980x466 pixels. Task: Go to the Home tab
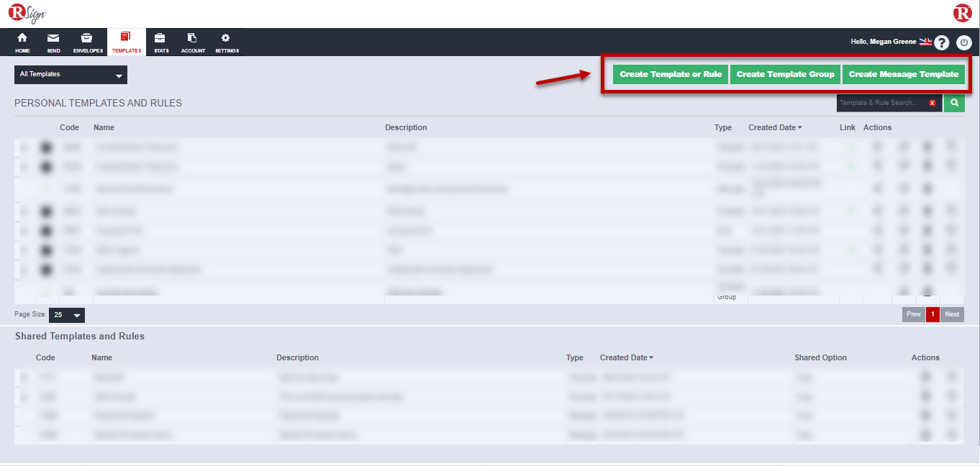coord(22,42)
